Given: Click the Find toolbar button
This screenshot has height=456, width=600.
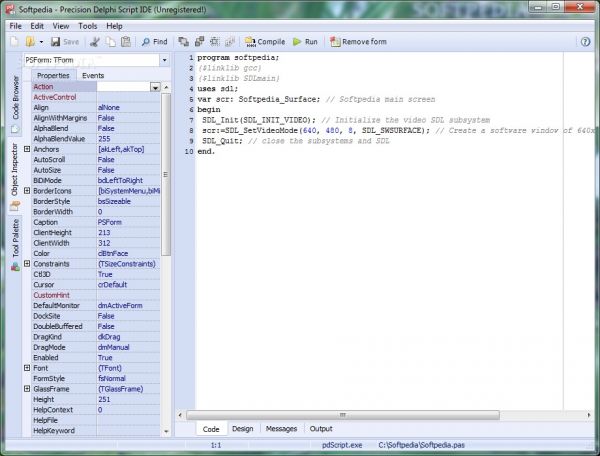Looking at the screenshot, I should tap(154, 42).
